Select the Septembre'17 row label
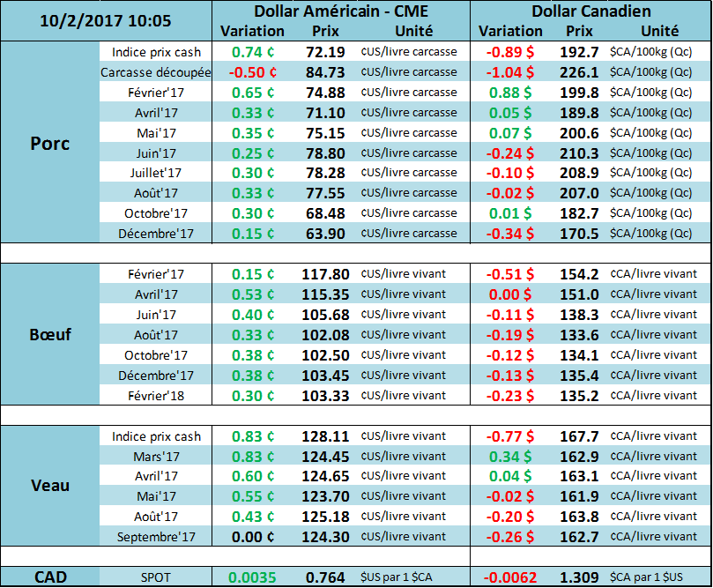 click(156, 537)
